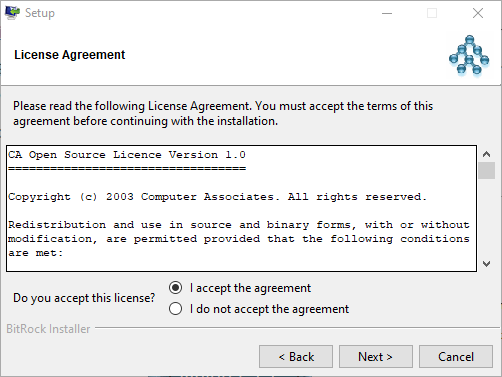502x377 pixels.
Task: Click the 'Redistribution and use' paragraph
Action: 239,239
